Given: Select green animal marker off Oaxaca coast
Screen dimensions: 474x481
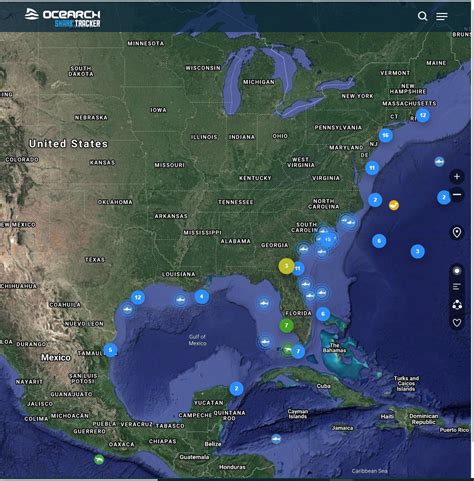Looking at the screenshot, I should pos(99,460).
